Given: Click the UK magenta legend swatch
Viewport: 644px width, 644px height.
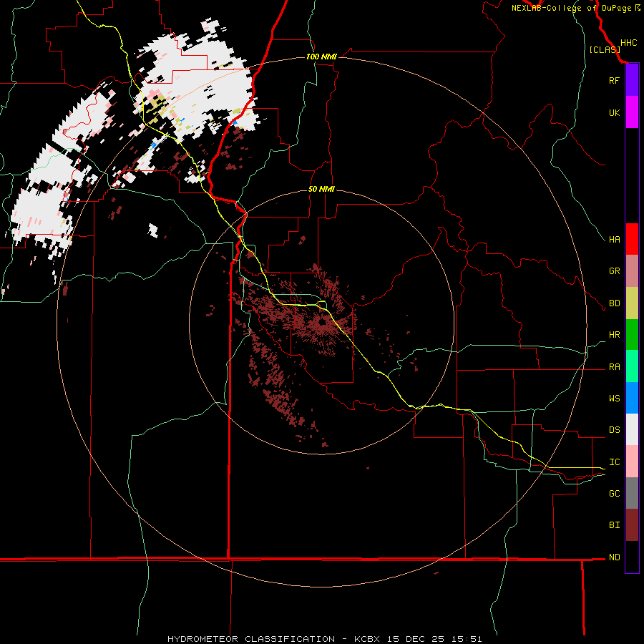Looking at the screenshot, I should click(x=632, y=112).
